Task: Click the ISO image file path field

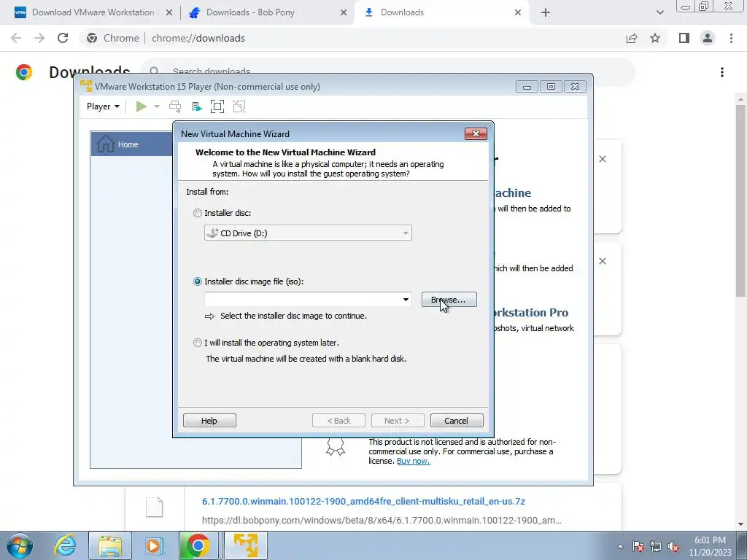Action: click(302, 300)
